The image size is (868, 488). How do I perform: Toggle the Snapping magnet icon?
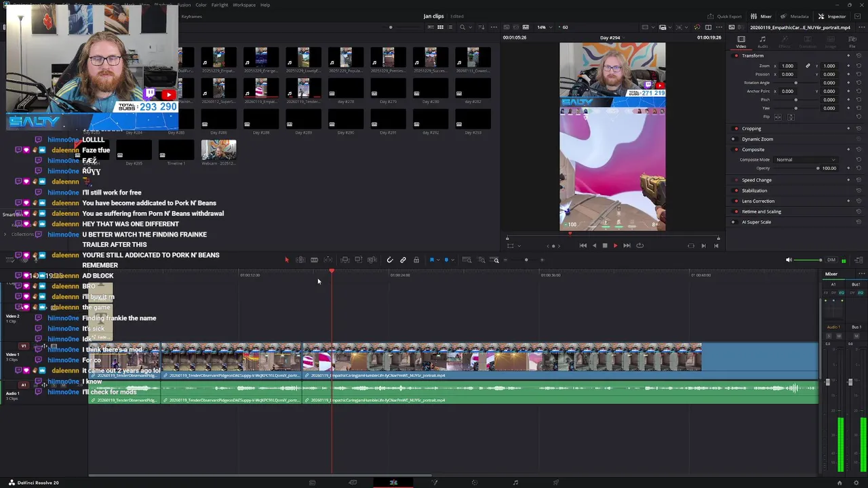pyautogui.click(x=389, y=260)
